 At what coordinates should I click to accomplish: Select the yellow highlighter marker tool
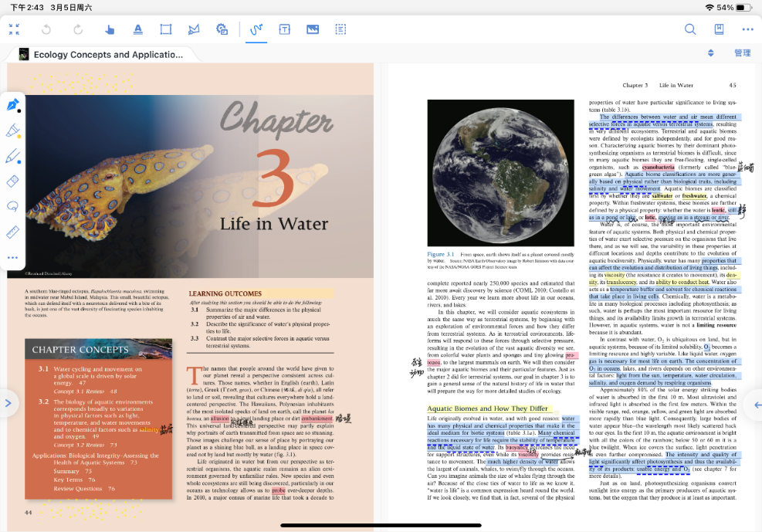13,131
